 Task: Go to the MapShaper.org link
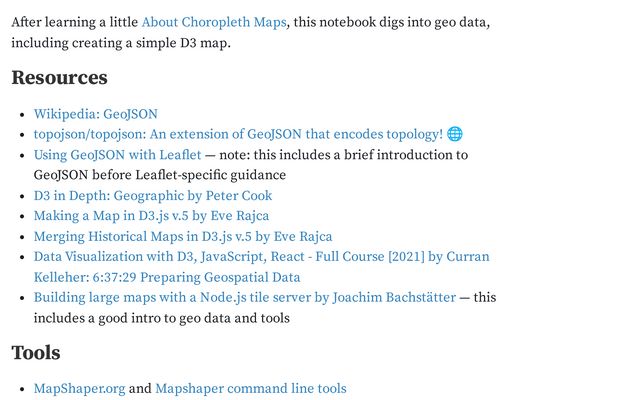80,389
